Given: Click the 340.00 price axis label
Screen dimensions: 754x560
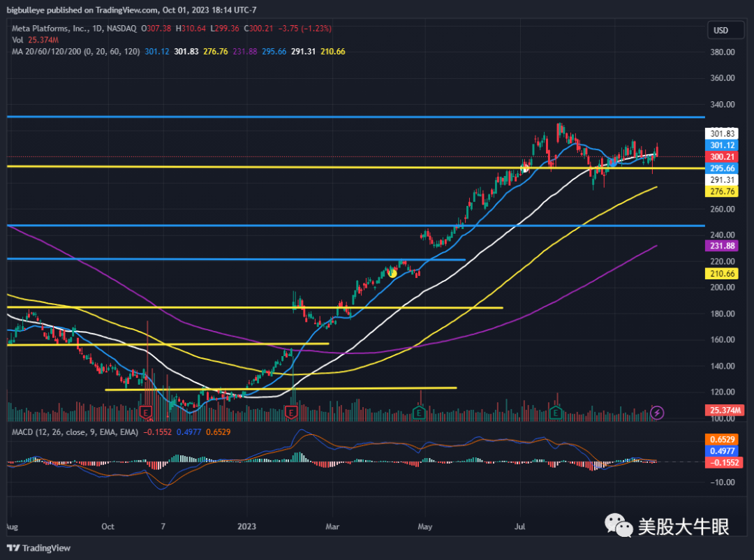Looking at the screenshot, I should [723, 105].
